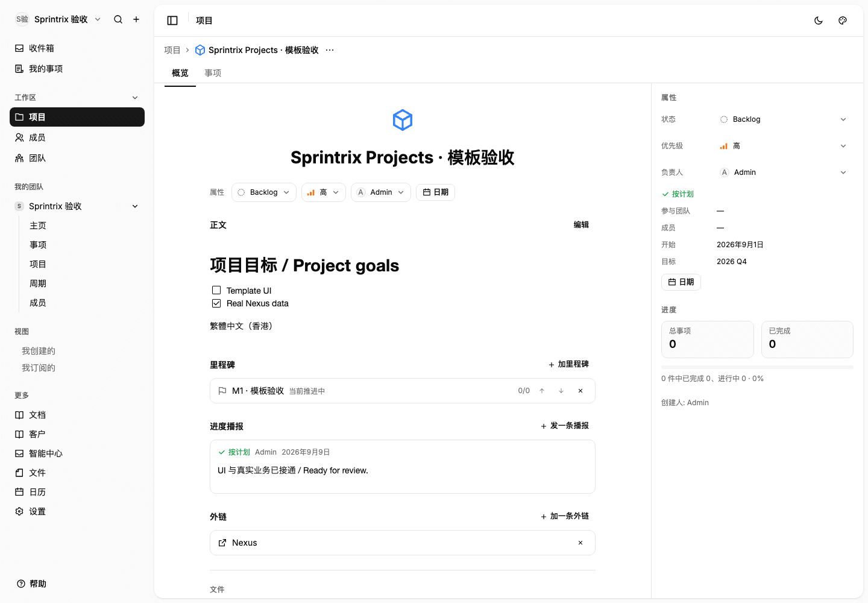Viewport: 868px width, 603px height.
Task: Switch to the 事项 tab
Action: pyautogui.click(x=213, y=73)
